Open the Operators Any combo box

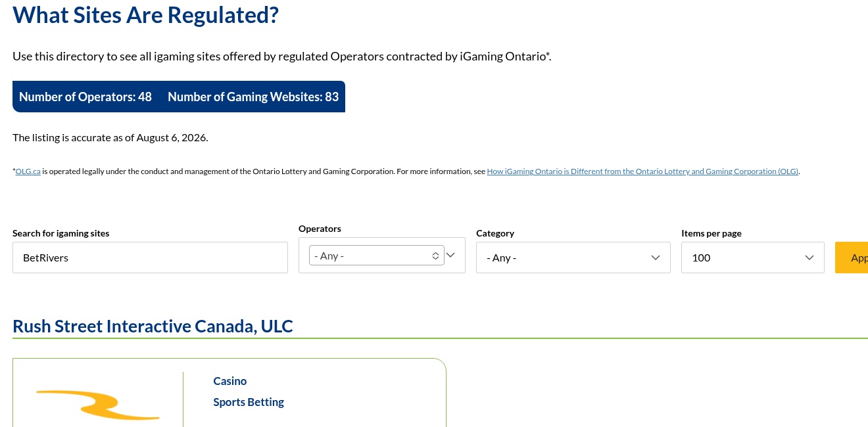pyautogui.click(x=377, y=256)
